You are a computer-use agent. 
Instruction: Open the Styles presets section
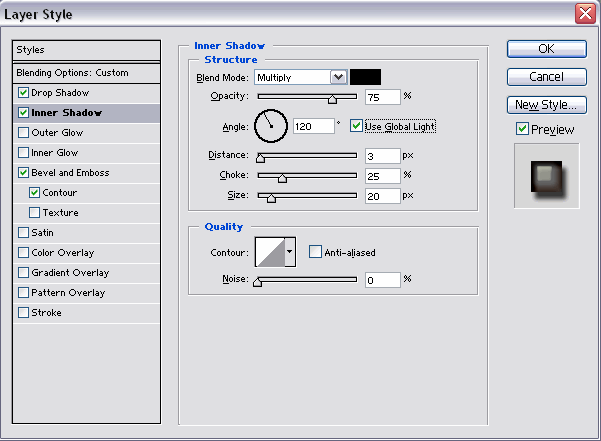tap(87, 50)
